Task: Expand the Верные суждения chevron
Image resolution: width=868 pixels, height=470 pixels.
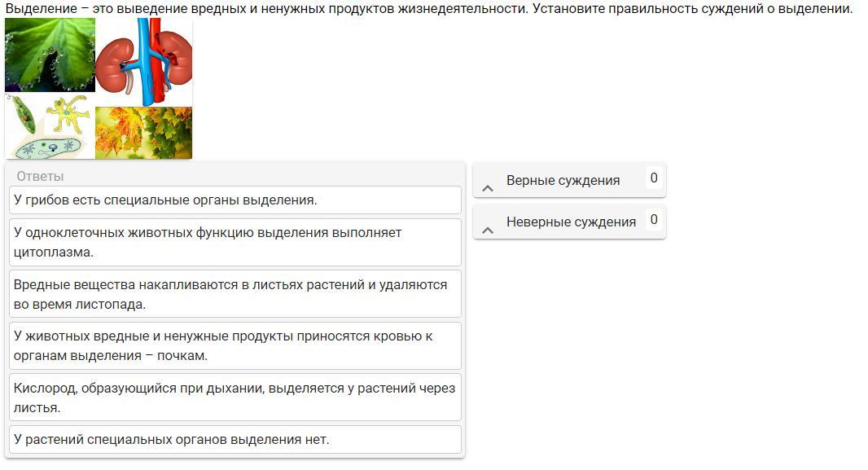Action: [x=488, y=188]
